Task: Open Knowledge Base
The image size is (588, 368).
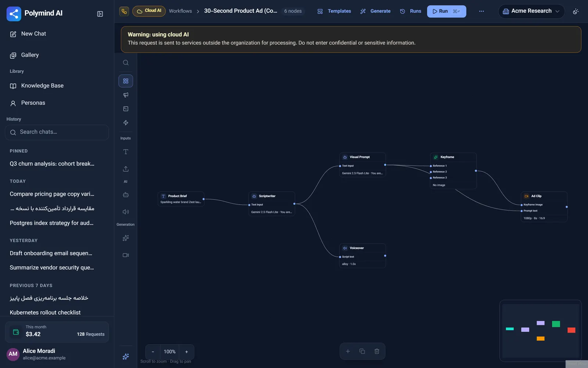Action: tap(57, 86)
